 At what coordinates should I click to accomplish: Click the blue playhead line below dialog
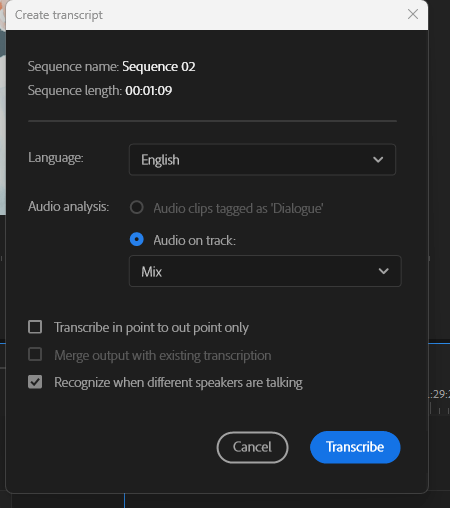124,501
